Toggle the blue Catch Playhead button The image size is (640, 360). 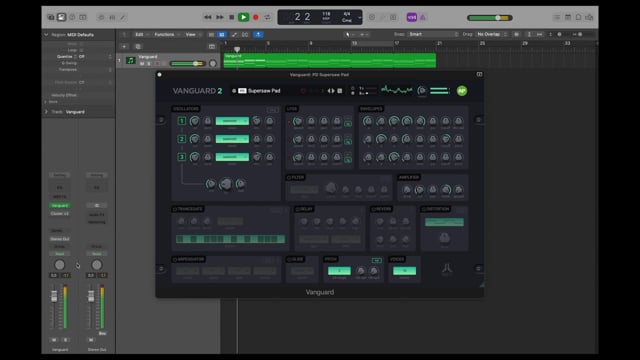tap(258, 35)
